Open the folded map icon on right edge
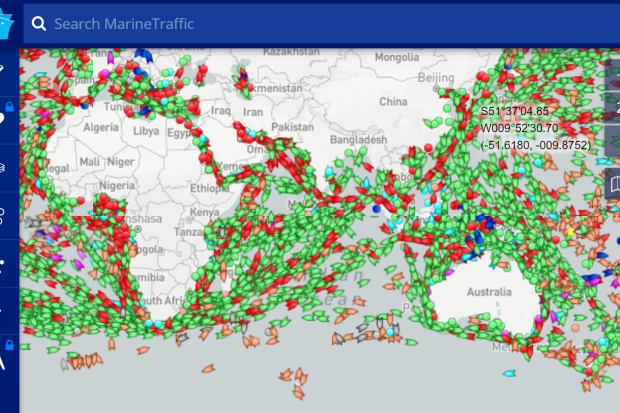620x413 pixels. pyautogui.click(x=613, y=184)
